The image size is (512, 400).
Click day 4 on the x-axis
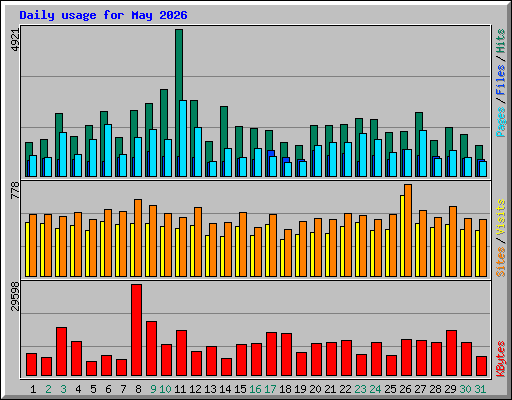(78, 389)
